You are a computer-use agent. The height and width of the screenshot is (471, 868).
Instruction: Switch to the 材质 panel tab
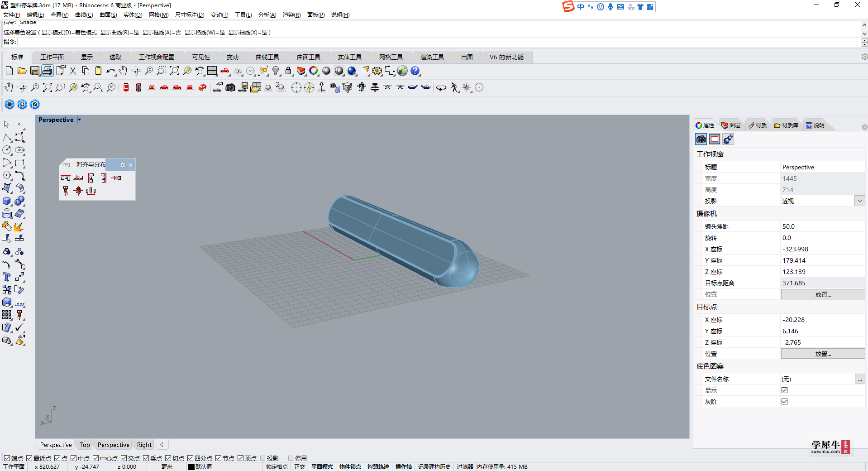758,125
